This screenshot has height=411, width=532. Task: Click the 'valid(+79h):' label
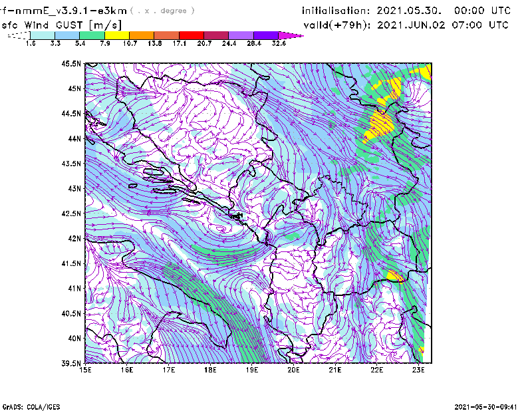click(x=337, y=25)
